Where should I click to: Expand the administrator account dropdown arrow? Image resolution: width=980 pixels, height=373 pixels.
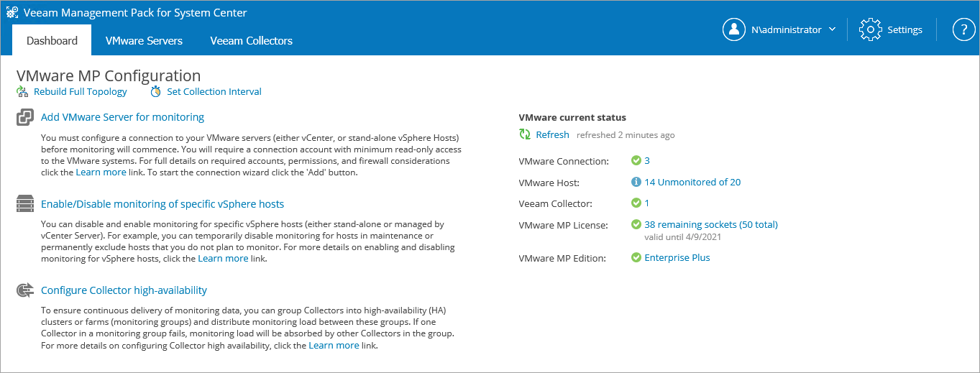[832, 29]
